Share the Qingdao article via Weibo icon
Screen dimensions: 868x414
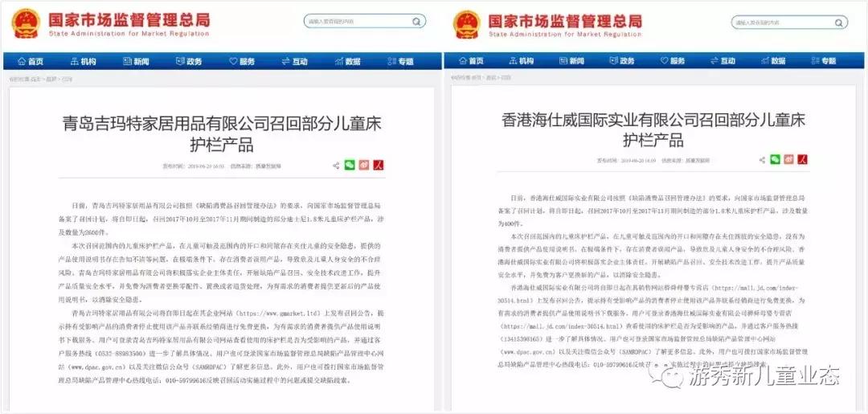pos(364,165)
